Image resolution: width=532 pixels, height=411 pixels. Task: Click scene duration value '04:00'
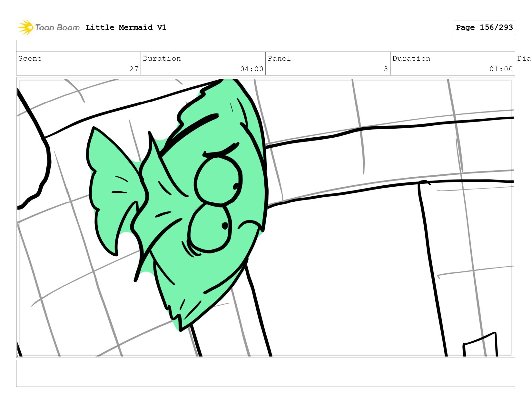[x=252, y=69]
